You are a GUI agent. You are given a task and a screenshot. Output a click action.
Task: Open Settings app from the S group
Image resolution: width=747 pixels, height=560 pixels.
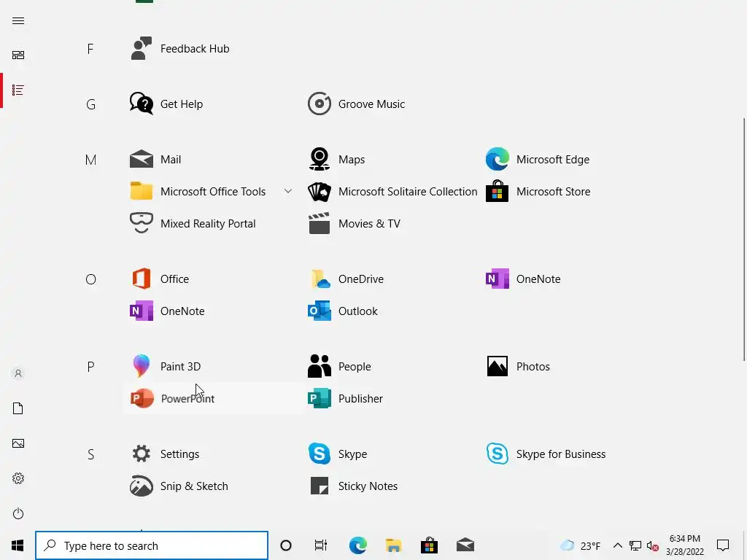coord(141,454)
